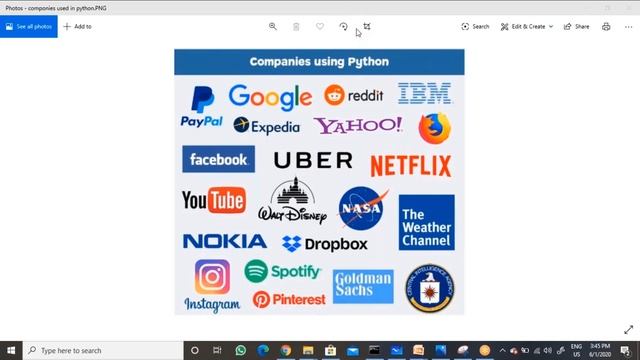Viewport: 640px width, 360px height.
Task: Open WhatsApp from the taskbar
Action: click(240, 351)
